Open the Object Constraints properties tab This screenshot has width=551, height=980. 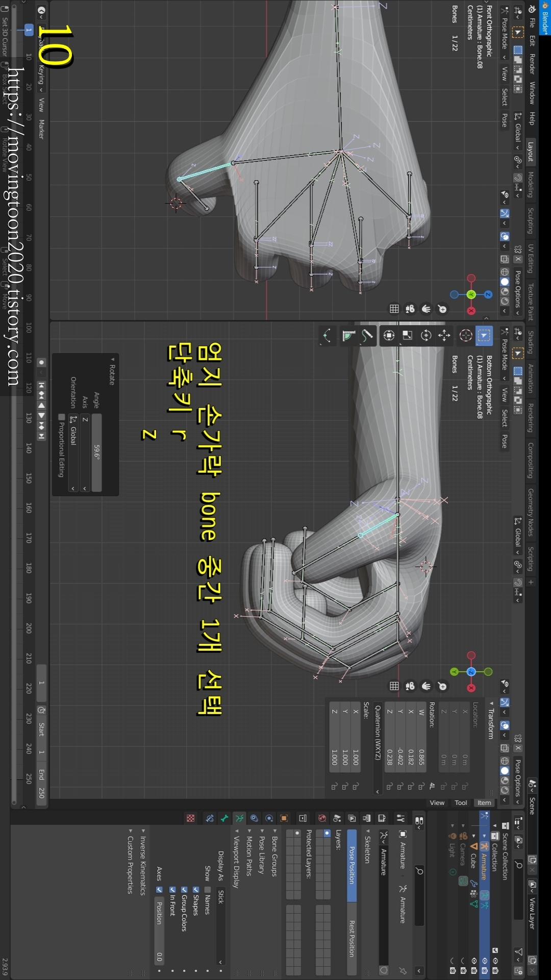[x=254, y=818]
